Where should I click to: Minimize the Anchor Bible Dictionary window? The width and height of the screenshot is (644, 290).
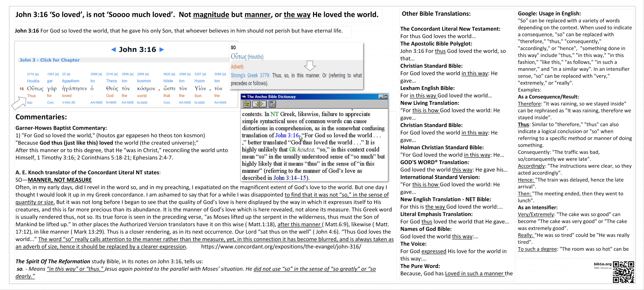(x=381, y=97)
